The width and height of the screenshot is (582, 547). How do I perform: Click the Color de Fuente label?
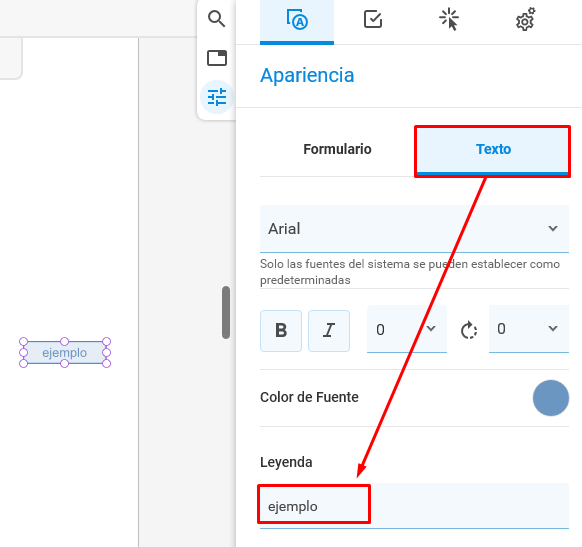pyautogui.click(x=309, y=397)
